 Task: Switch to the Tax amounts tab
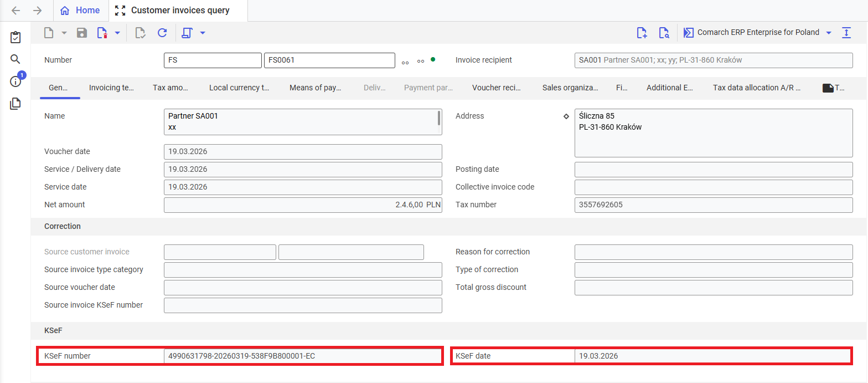170,88
